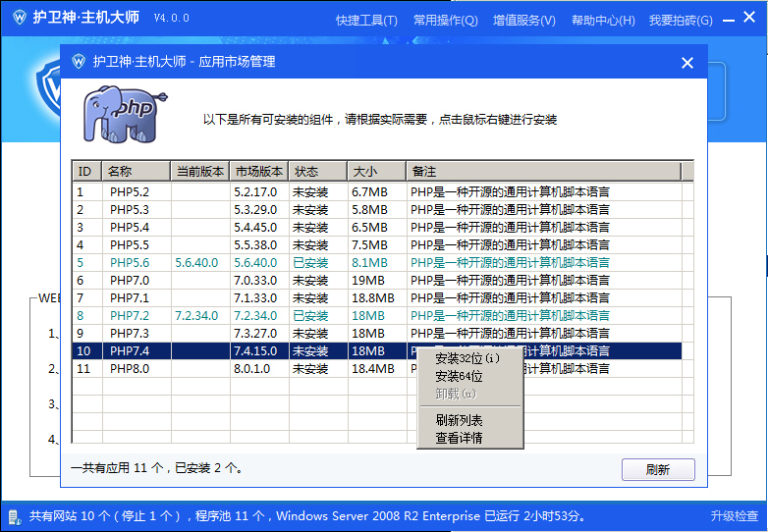Click 已安装 status in PHP5.6 row
The height and width of the screenshot is (532, 768).
coord(310,263)
